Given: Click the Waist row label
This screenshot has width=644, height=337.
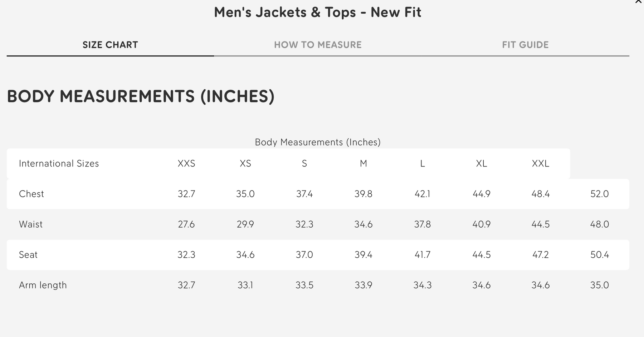Looking at the screenshot, I should point(31,224).
